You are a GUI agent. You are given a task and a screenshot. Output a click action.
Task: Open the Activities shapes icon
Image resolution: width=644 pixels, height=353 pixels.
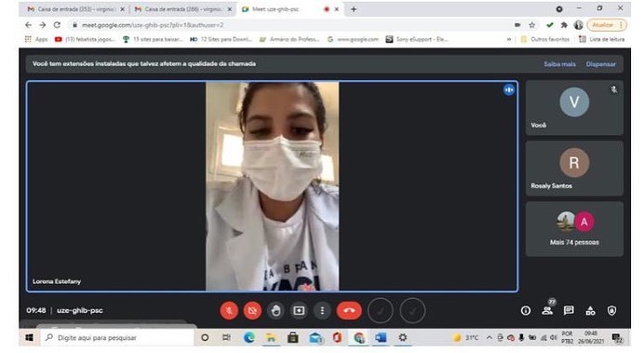590,311
